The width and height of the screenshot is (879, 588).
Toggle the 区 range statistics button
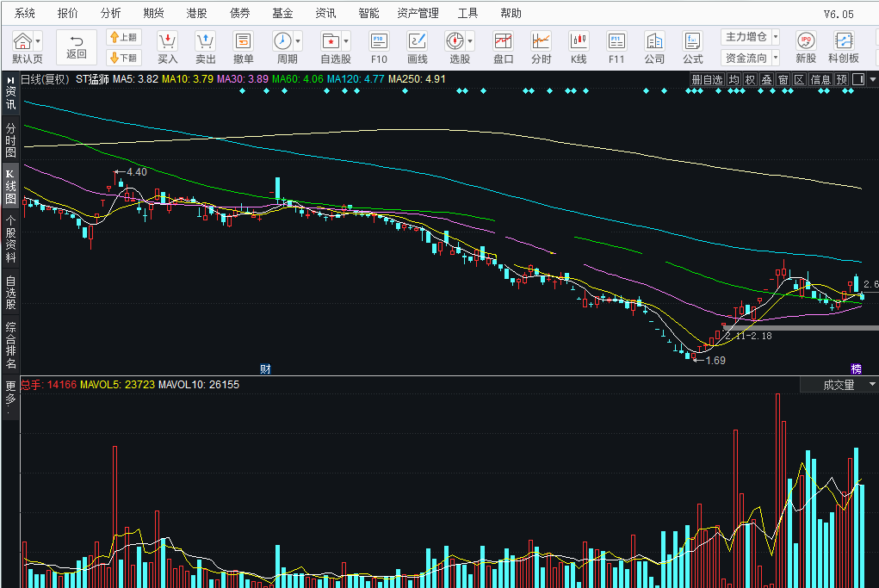point(800,79)
